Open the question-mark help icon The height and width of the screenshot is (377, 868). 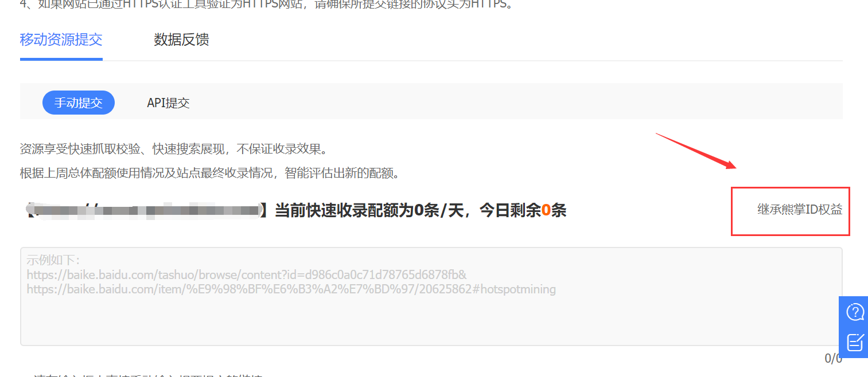[x=855, y=312]
